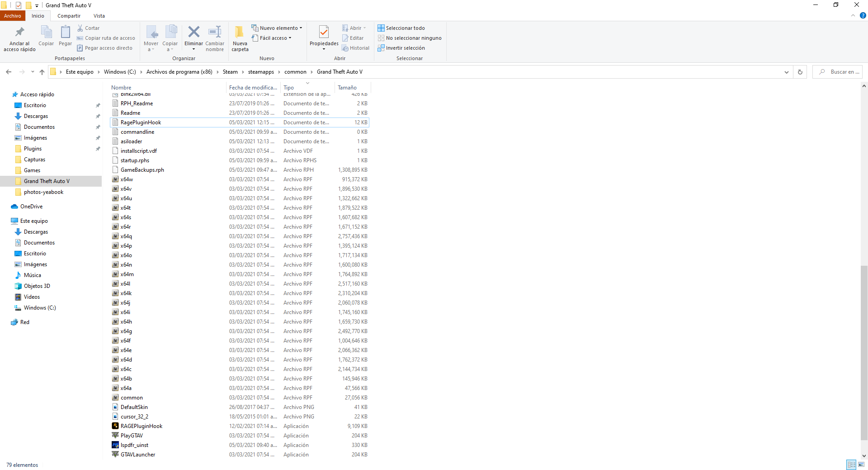Open the Vista ribbon tab
This screenshot has height=470, width=868.
99,16
